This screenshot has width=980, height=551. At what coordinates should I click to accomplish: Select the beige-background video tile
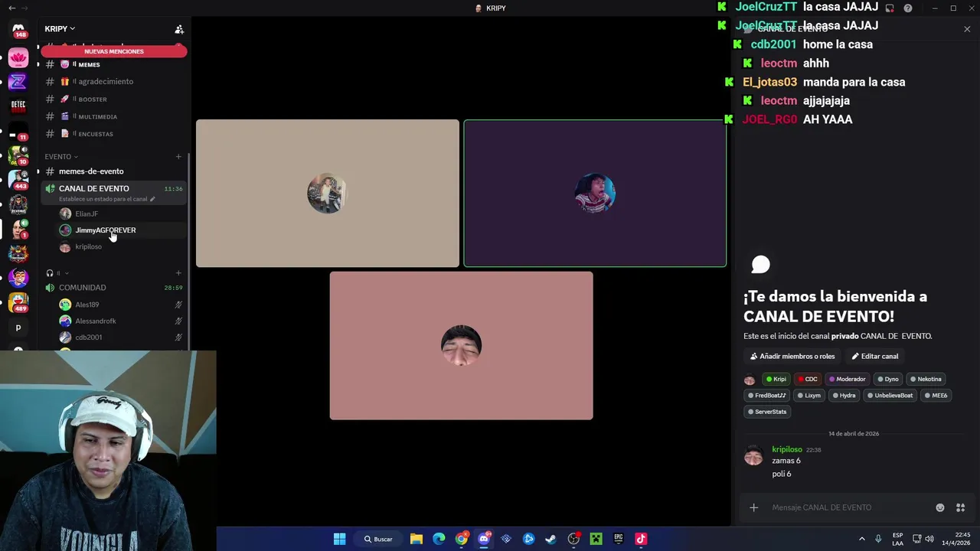[328, 194]
